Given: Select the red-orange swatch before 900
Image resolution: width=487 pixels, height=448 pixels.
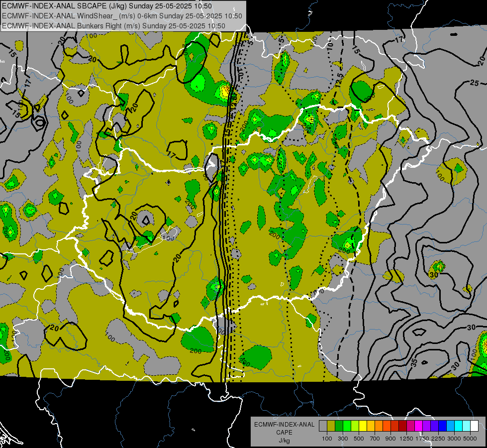Looking at the screenshot, I should pyautogui.click(x=387, y=426).
